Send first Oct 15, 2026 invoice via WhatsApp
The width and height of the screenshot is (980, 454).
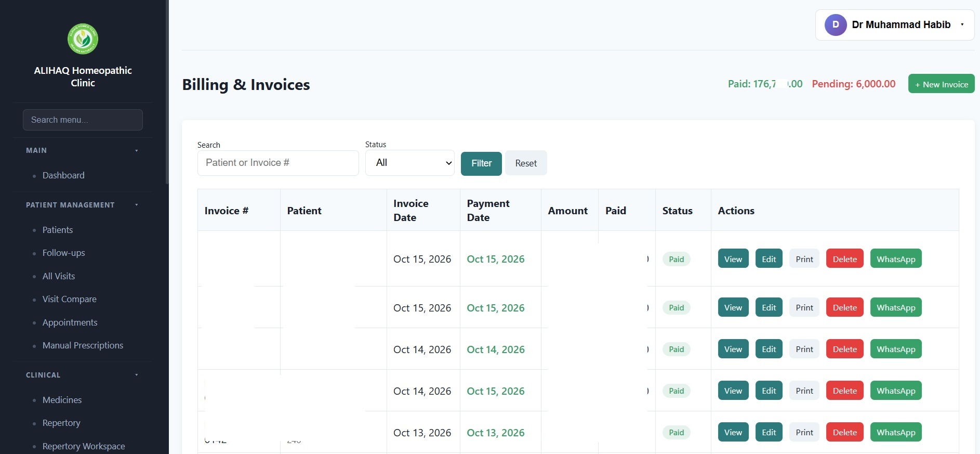click(896, 259)
